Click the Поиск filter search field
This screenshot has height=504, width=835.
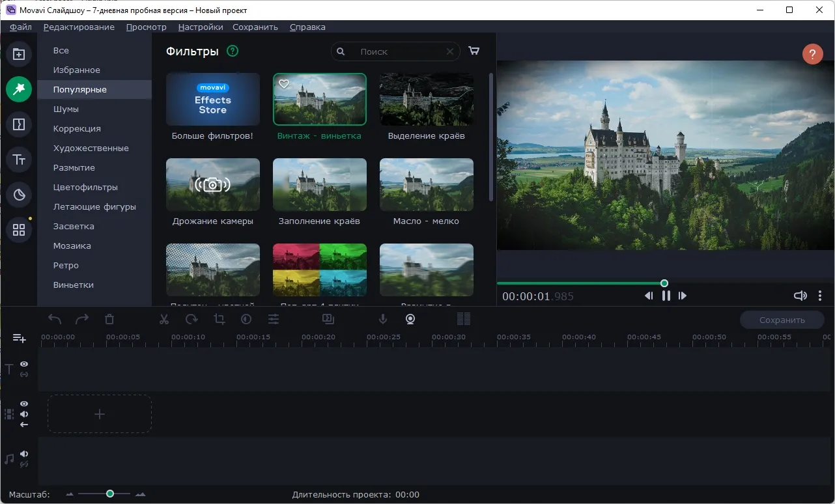[395, 51]
